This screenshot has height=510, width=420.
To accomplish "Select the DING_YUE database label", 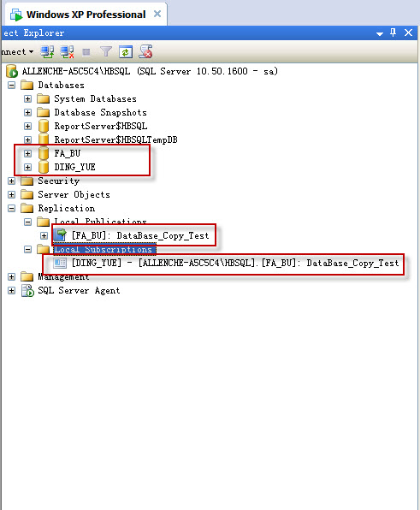I will click(74, 167).
